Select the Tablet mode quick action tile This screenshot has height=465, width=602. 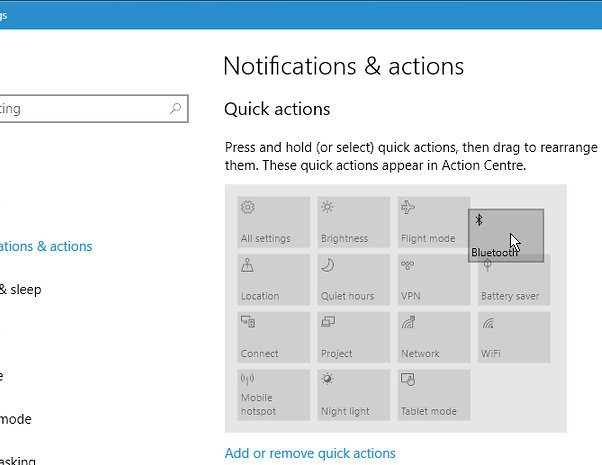pos(434,395)
